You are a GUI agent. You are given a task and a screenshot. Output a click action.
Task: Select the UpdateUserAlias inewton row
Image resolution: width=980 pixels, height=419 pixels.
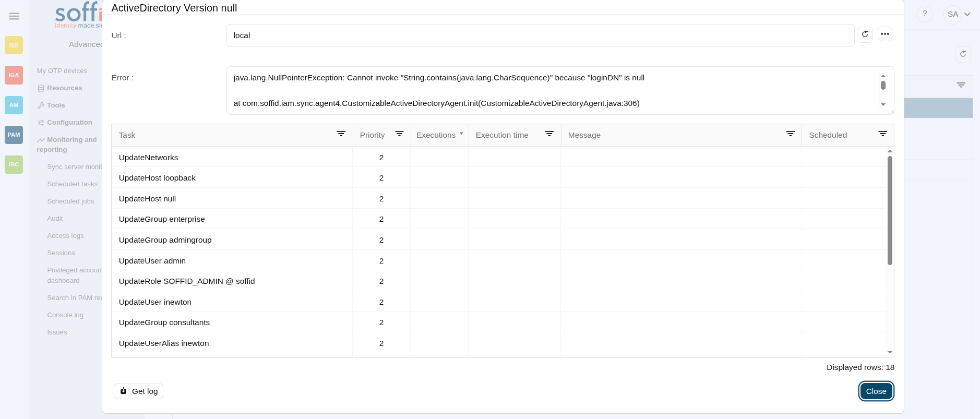point(499,343)
